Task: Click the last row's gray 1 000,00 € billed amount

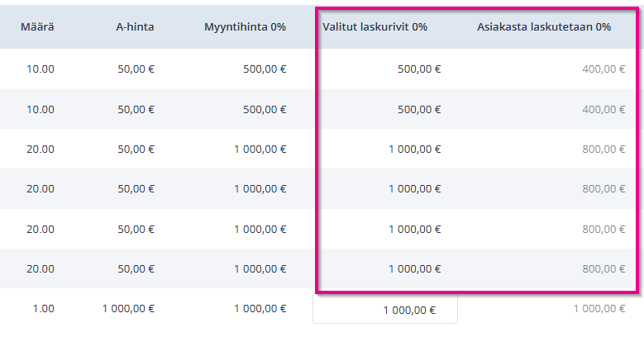Action: click(x=599, y=309)
